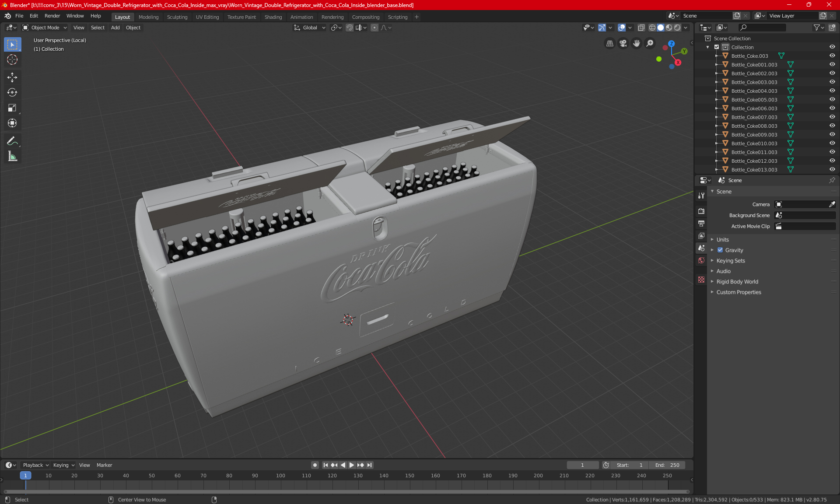Toggle Collection exclude checkbox in outliner
The height and width of the screenshot is (504, 840).
717,47
